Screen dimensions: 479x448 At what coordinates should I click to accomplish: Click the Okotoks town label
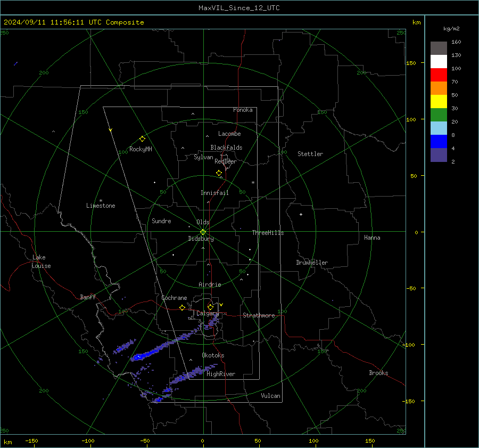pyautogui.click(x=213, y=355)
